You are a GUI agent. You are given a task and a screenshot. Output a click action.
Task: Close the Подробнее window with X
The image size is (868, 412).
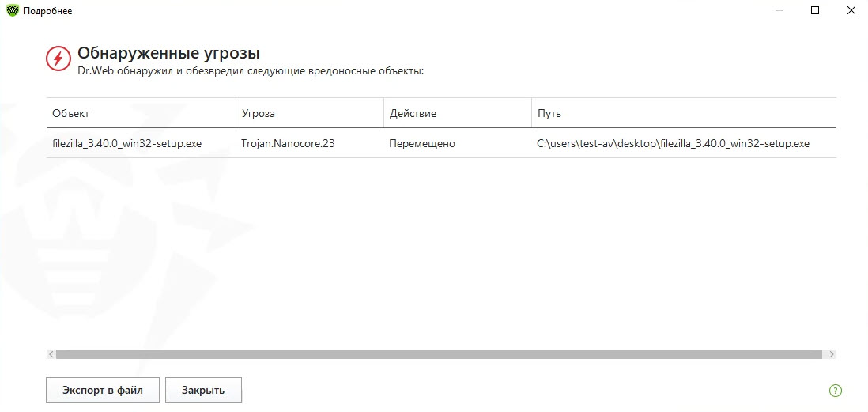(851, 10)
